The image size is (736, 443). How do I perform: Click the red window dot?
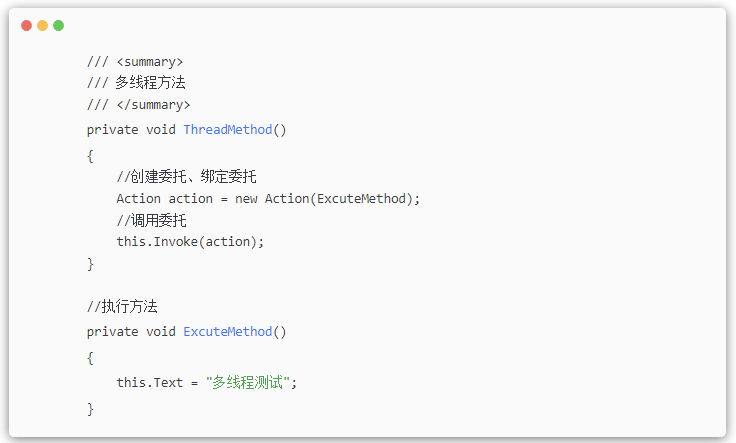(26, 25)
